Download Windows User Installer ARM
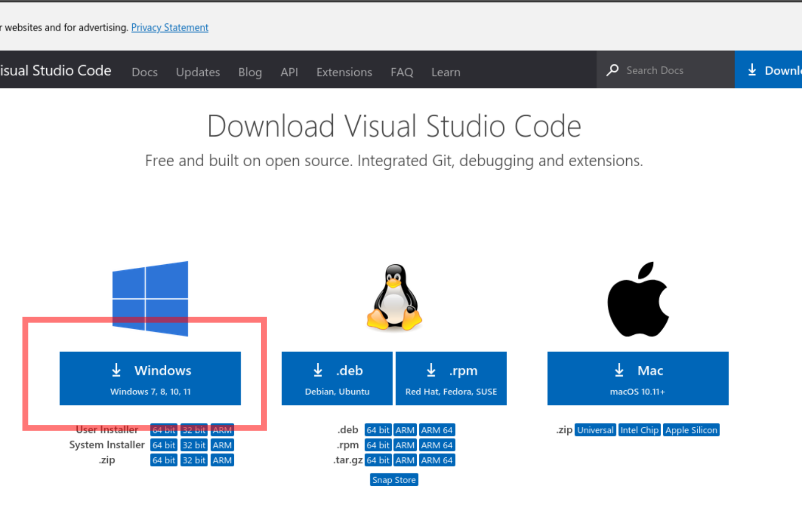 pos(222,430)
